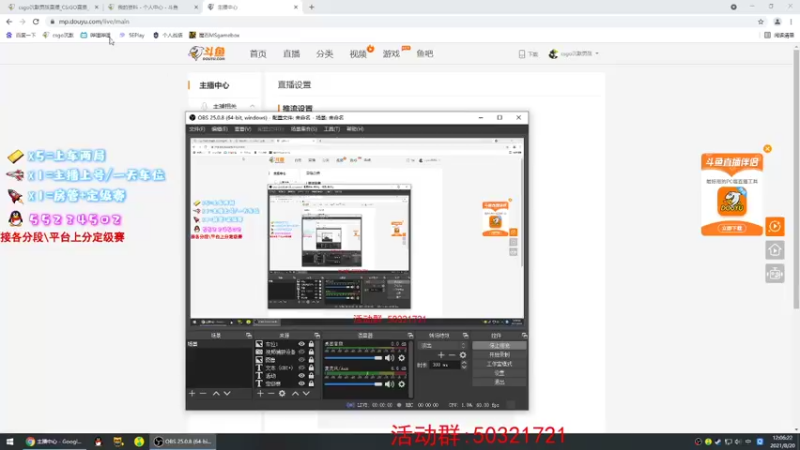This screenshot has width=800, height=450.
Task: Open 阅读清单 reading list in bookmarks bar
Action: 781,35
